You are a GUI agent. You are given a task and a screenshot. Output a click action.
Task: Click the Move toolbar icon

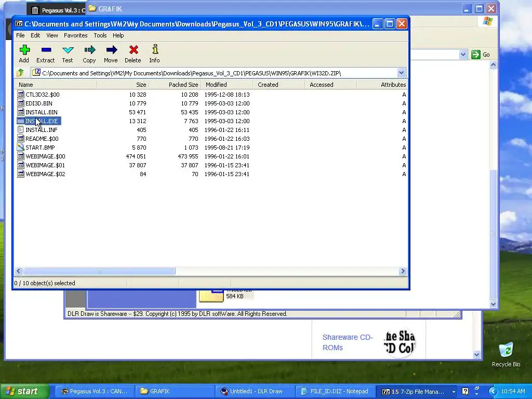(111, 50)
